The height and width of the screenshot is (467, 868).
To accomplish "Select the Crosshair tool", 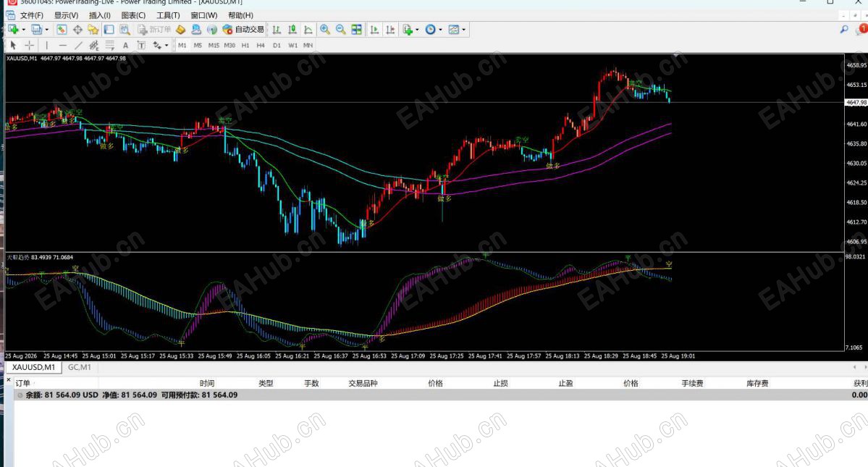I will [30, 46].
